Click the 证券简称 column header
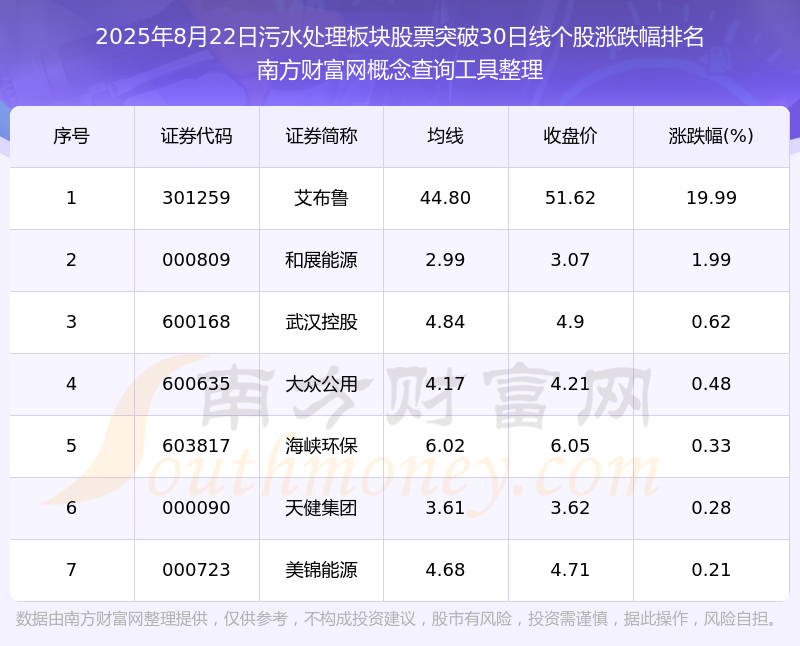 point(321,136)
